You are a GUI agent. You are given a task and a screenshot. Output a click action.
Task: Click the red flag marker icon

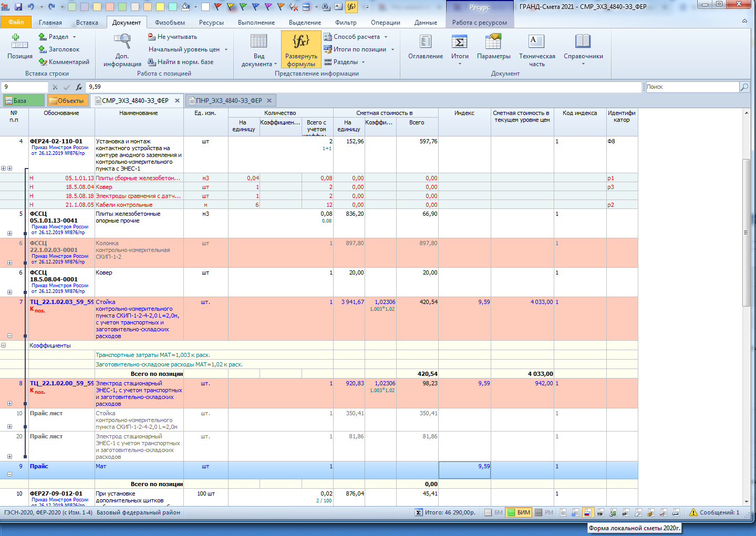pos(218,7)
